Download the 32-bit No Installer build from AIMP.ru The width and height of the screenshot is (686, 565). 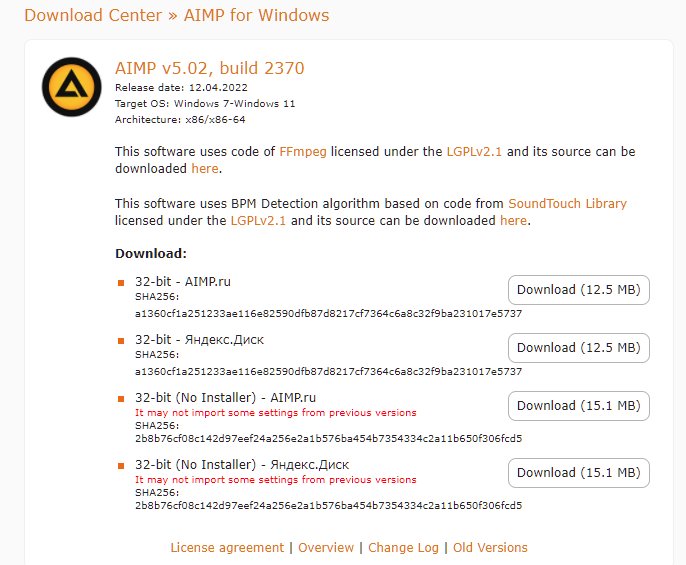[x=579, y=406]
